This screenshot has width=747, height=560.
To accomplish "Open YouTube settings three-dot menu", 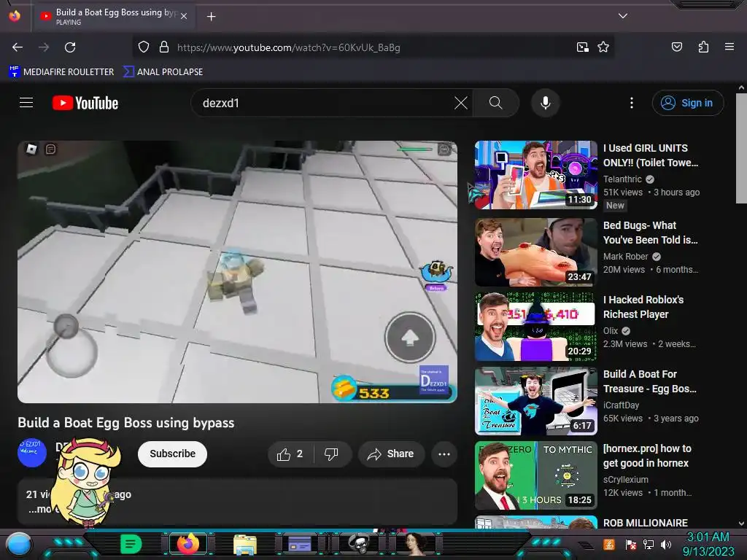I will 632,103.
